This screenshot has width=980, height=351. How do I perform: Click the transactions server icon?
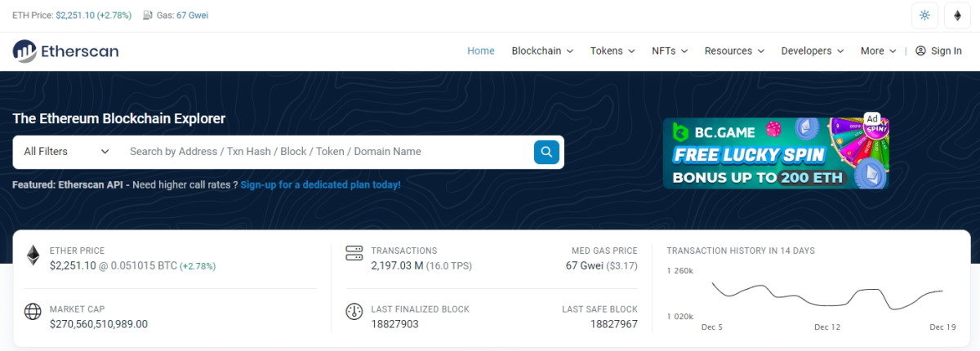(x=354, y=254)
